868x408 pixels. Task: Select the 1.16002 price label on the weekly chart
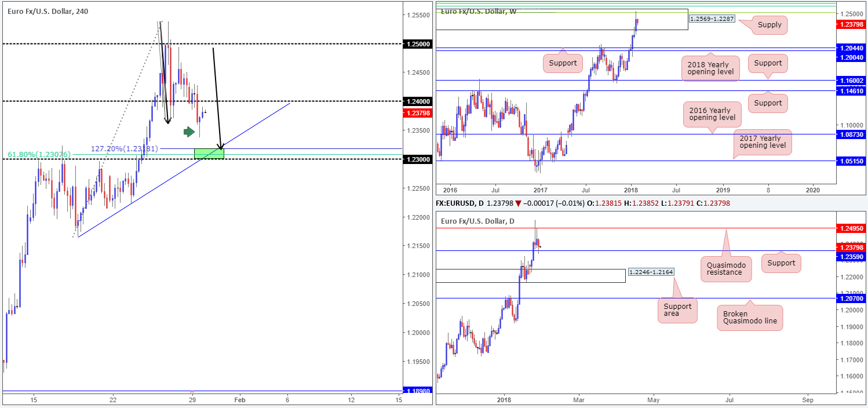pos(851,81)
